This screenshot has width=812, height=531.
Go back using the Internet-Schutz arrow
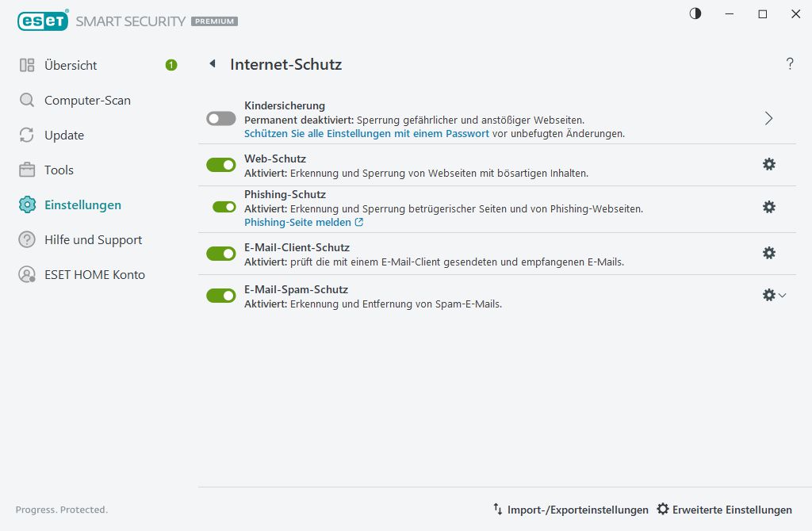click(212, 64)
